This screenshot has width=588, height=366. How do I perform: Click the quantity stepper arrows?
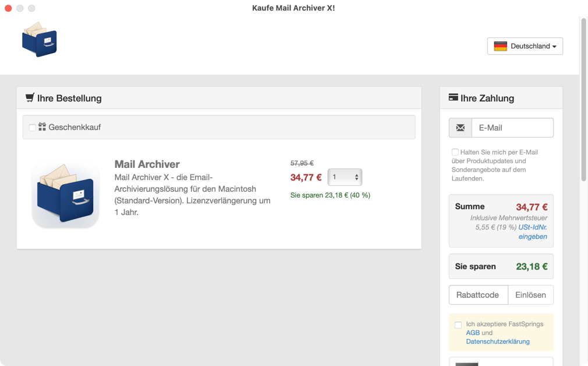click(x=356, y=177)
